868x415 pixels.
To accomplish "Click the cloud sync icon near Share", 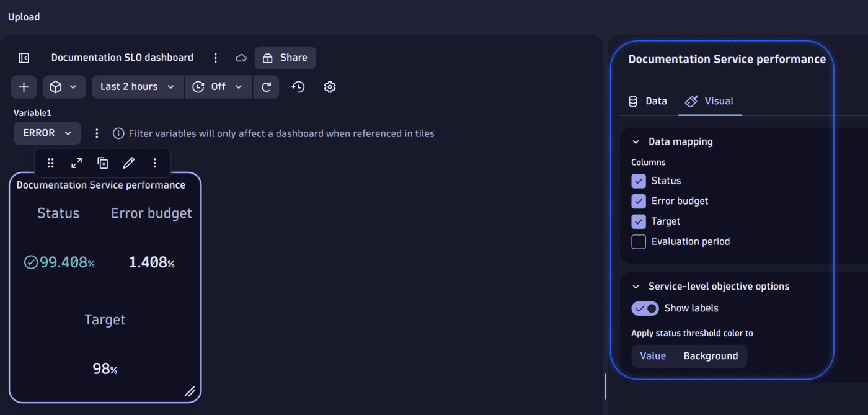I will [241, 57].
